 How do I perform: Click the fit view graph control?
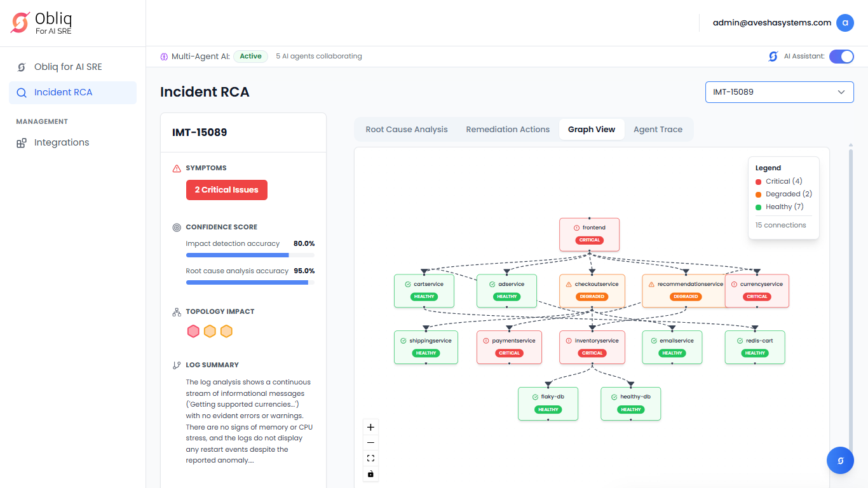tap(370, 458)
